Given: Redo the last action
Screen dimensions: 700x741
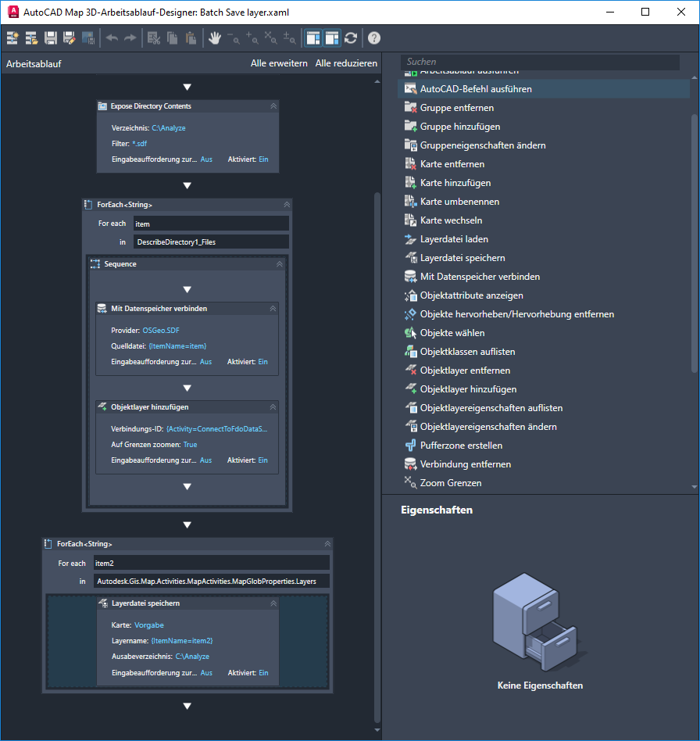Looking at the screenshot, I should (130, 38).
